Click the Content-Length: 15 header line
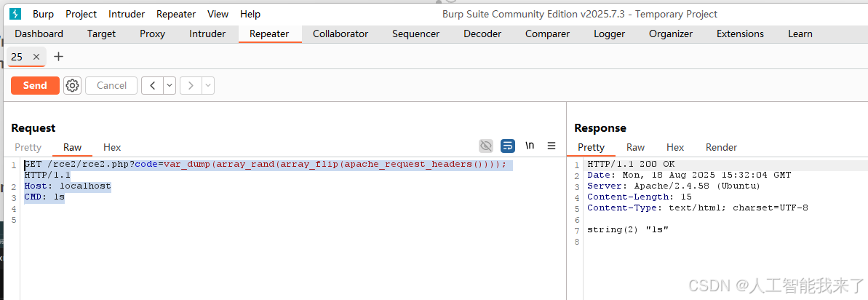This screenshot has height=300, width=868. [x=640, y=197]
